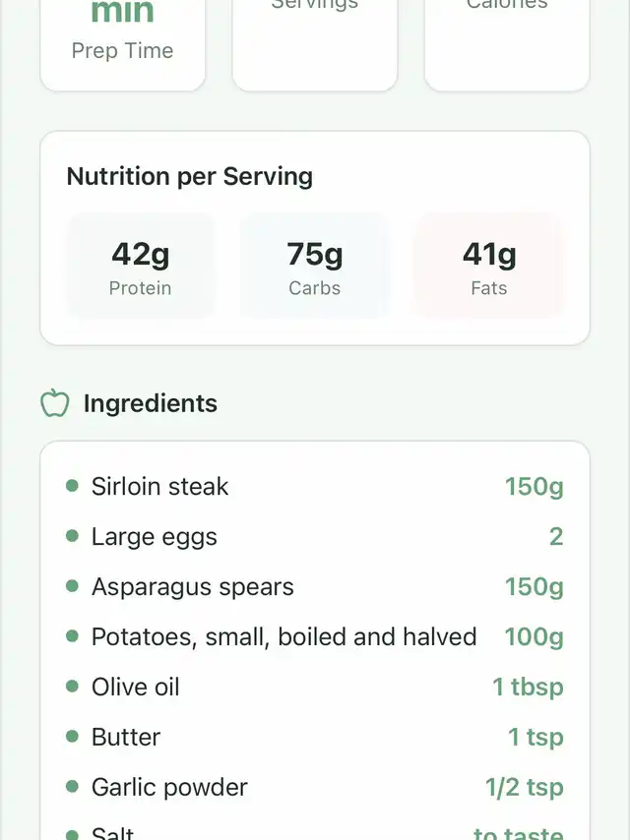Click the 42g Protein tile
Screen dimensions: 630x840
(x=141, y=267)
